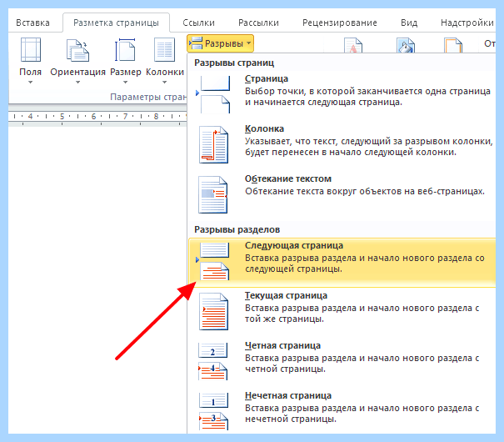Expand the arrow under Колонки
The image size is (504, 442).
click(x=164, y=83)
